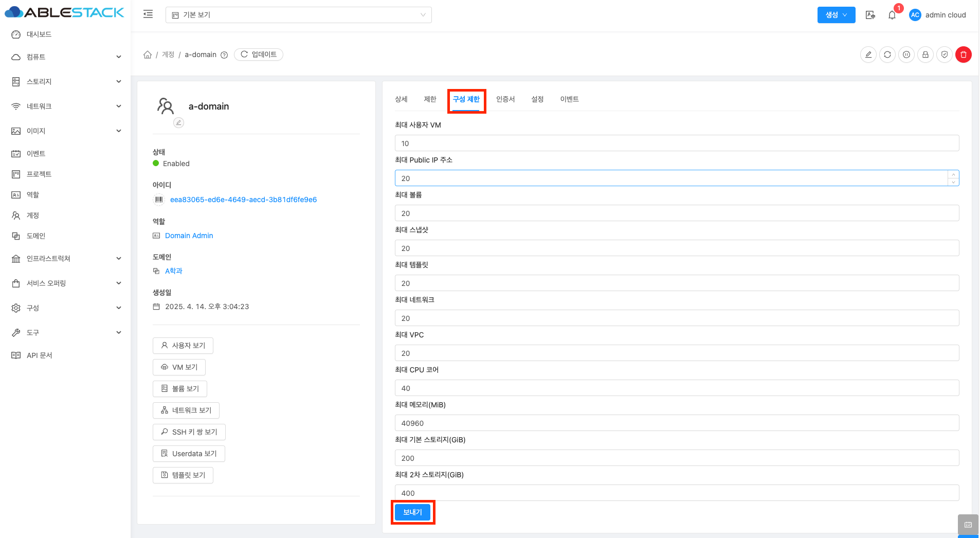Open Roles in the sidebar
Image resolution: width=980 pixels, height=538 pixels.
click(x=33, y=195)
